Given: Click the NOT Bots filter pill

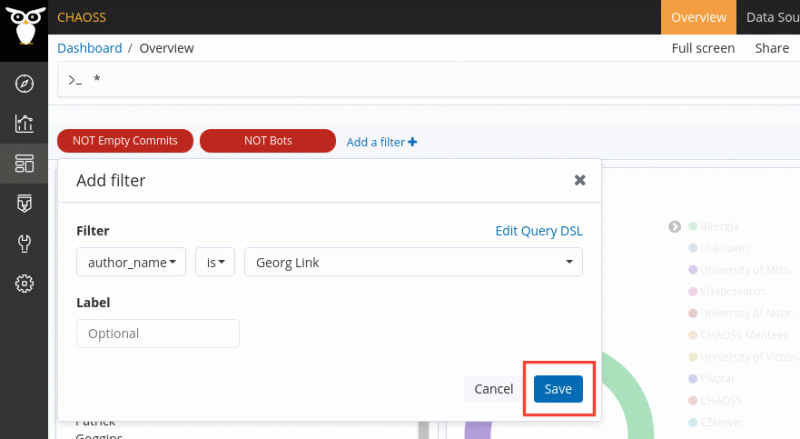Looking at the screenshot, I should [268, 141].
